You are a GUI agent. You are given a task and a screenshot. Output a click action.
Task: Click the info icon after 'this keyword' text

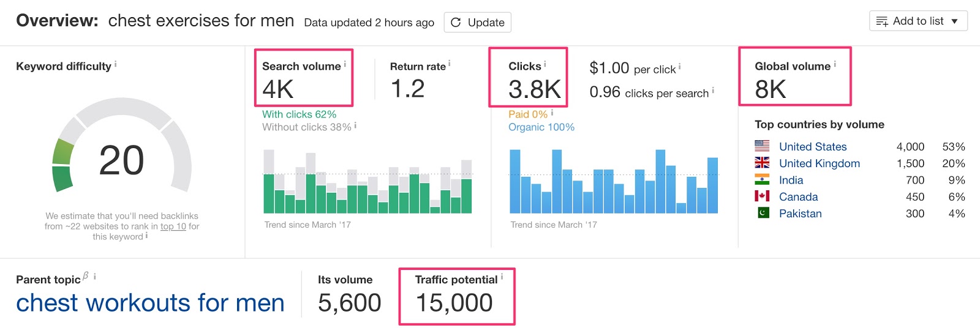pyautogui.click(x=146, y=235)
